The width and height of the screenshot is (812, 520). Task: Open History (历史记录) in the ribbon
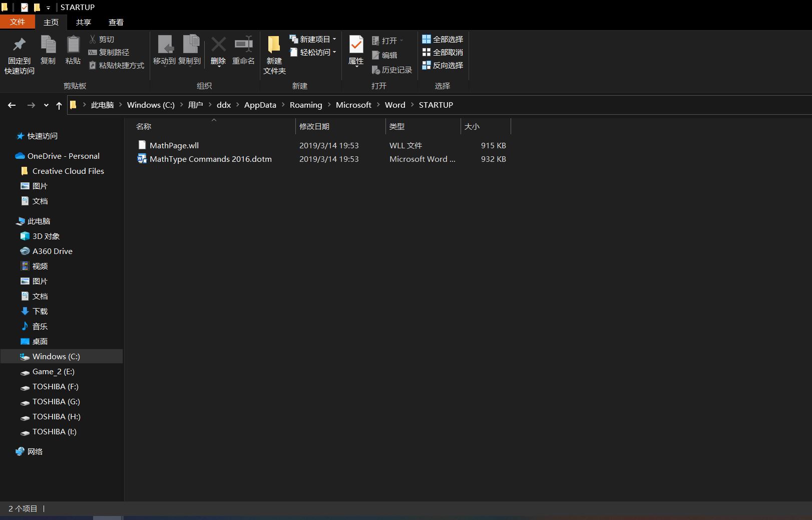(x=392, y=70)
